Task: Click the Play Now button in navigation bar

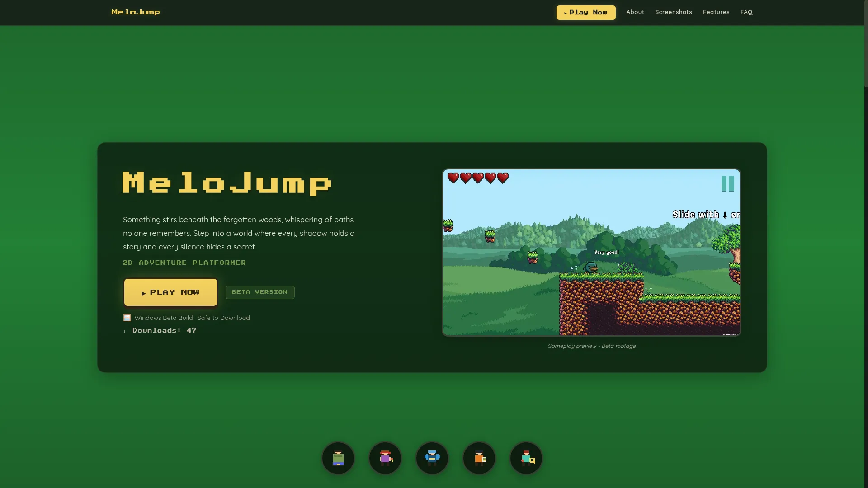Action: coord(586,13)
